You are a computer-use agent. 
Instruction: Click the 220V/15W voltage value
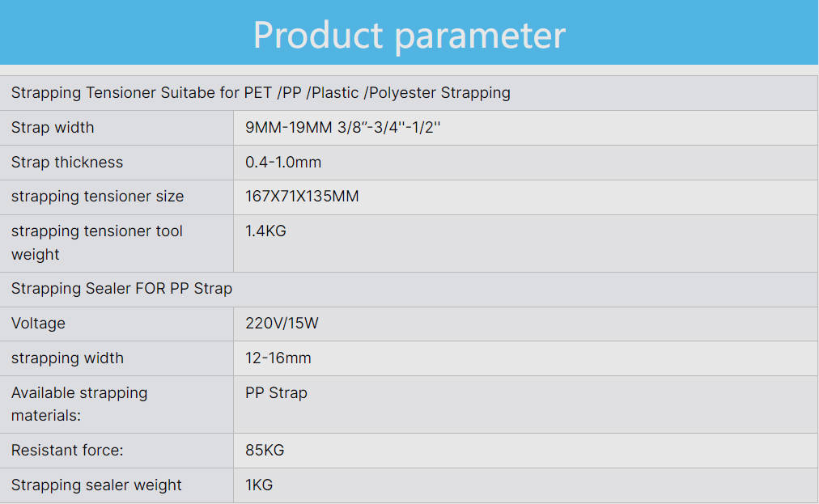(x=282, y=324)
